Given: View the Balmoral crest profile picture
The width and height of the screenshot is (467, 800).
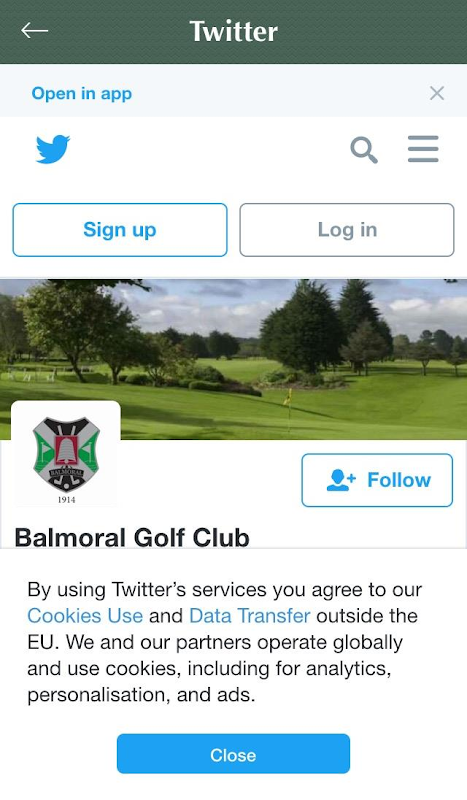Looking at the screenshot, I should pos(66,454).
